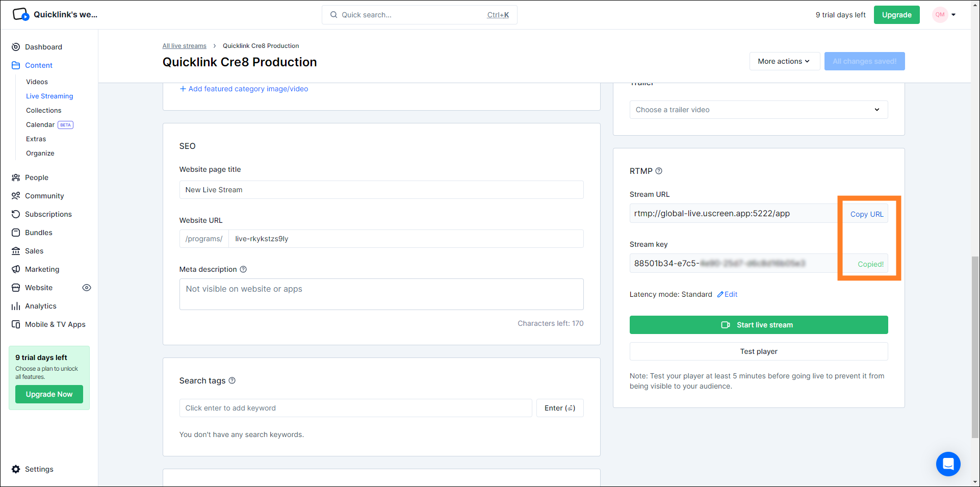Screen dimensions: 980x487
Task: Click the All live streams breadcrumb
Action: coord(184,46)
